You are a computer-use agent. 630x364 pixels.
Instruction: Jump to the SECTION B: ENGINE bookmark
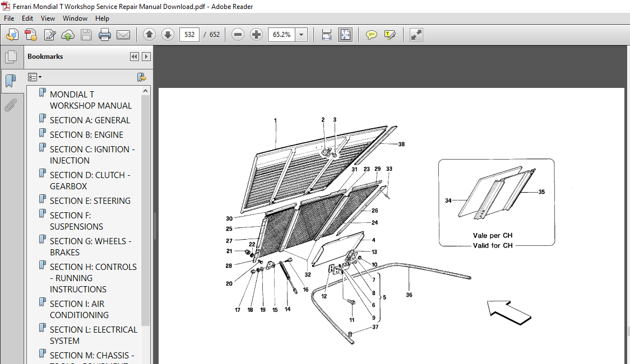(x=86, y=134)
